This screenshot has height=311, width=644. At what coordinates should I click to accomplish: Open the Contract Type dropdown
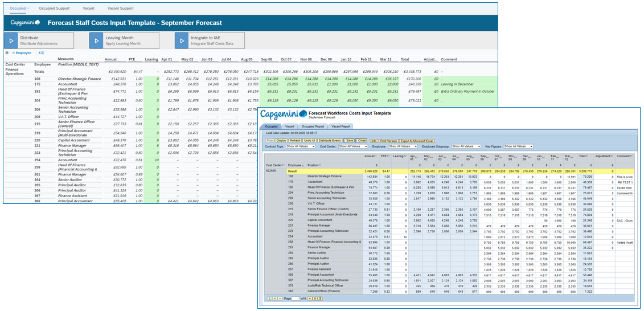[x=301, y=146]
